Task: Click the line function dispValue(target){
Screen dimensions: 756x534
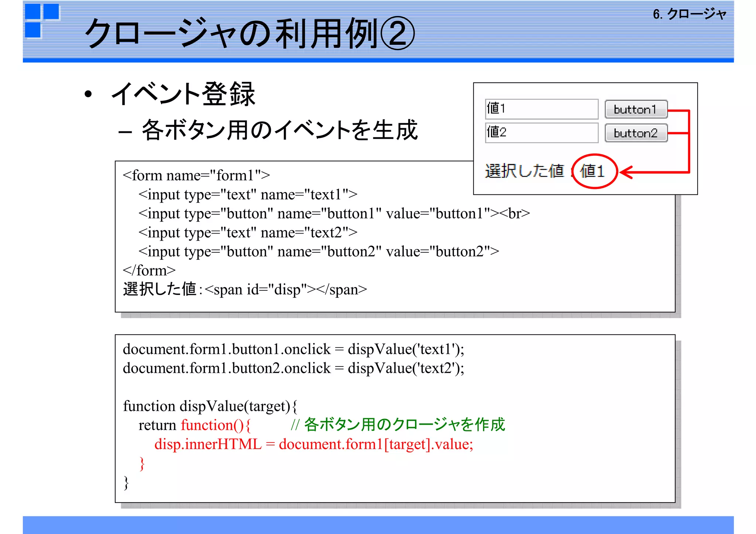Action: click(210, 406)
